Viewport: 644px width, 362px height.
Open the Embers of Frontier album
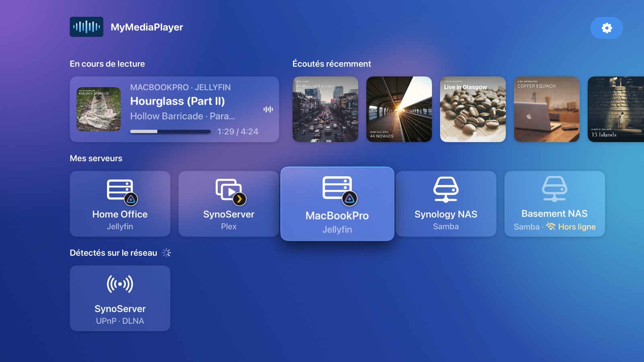click(x=325, y=109)
